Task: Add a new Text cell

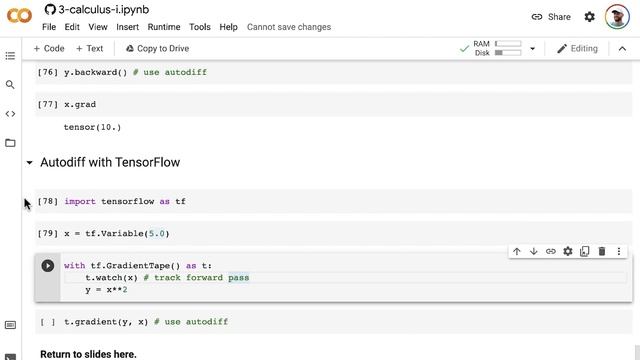Action: (89, 48)
